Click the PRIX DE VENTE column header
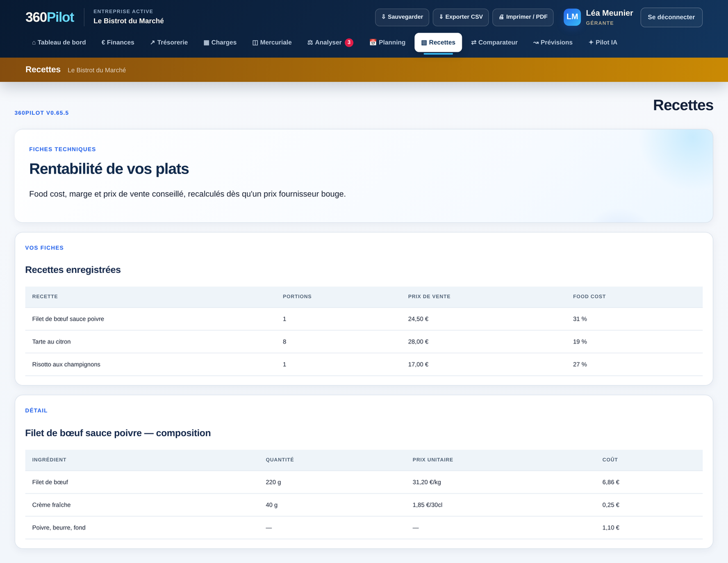This screenshot has width=728, height=563. pyautogui.click(x=429, y=297)
